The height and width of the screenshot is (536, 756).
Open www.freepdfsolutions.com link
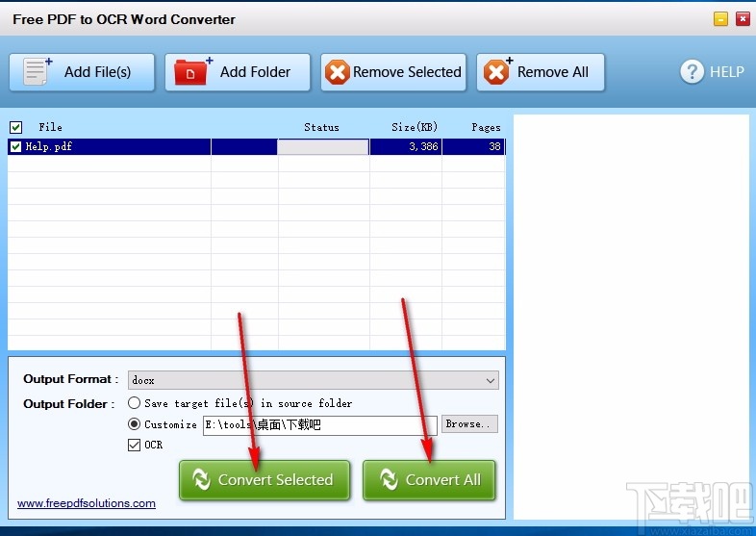click(x=87, y=503)
